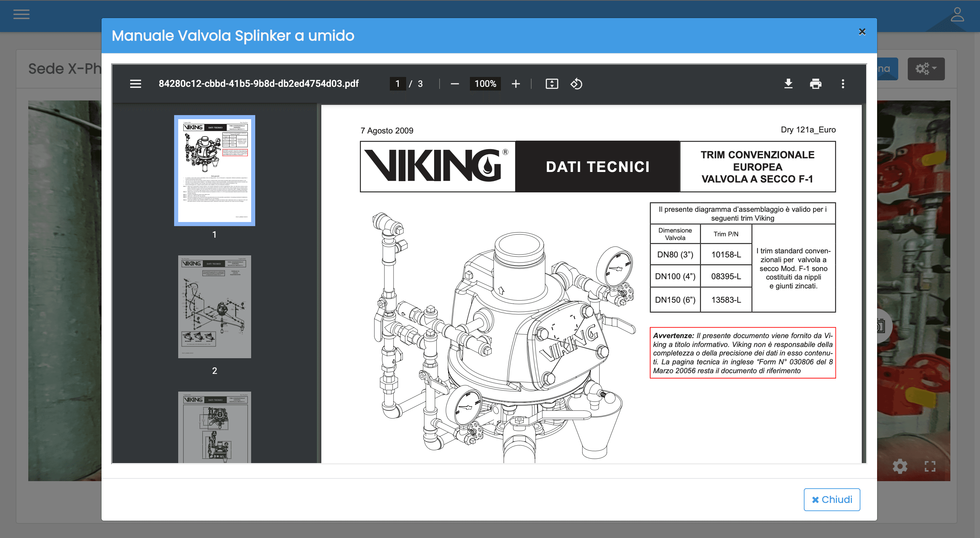This screenshot has height=538, width=980.
Task: Click the 'DN80 (3”)' table cell
Action: [675, 254]
